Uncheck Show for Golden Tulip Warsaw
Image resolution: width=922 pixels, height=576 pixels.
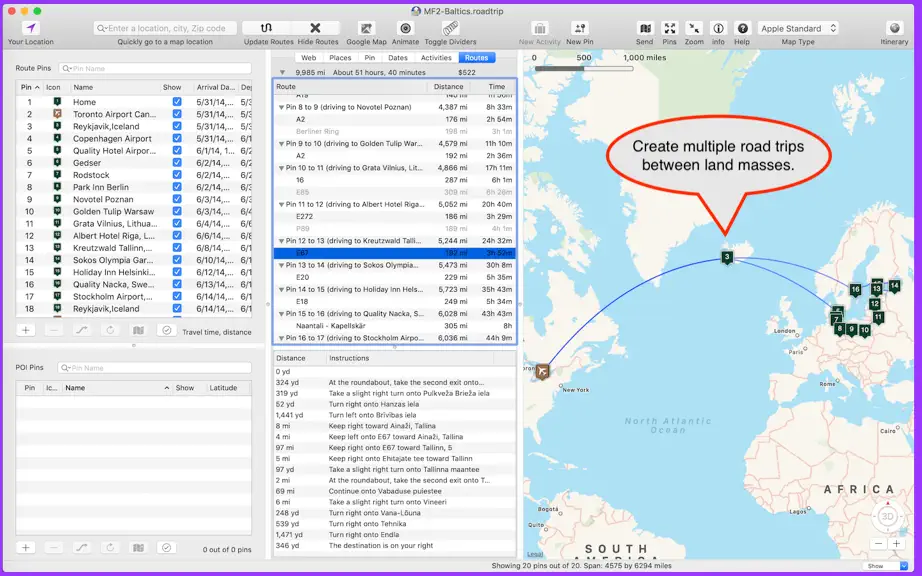click(x=177, y=211)
